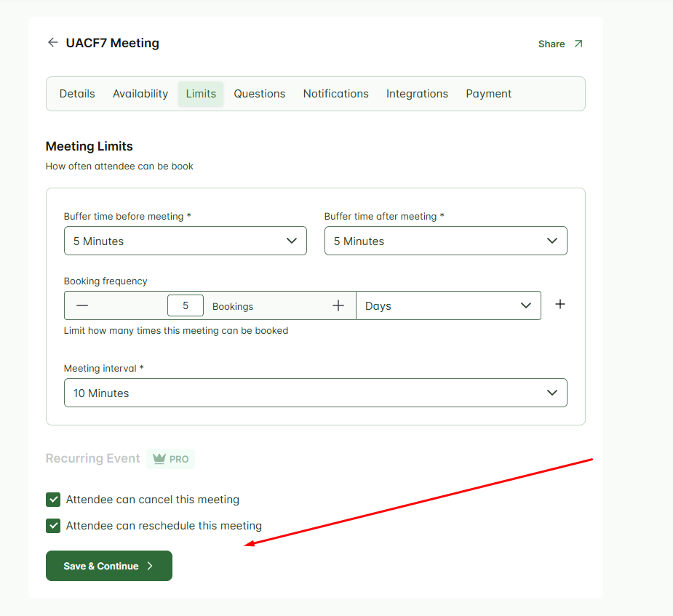Image resolution: width=673 pixels, height=616 pixels.
Task: Open the Notifications tab
Action: point(335,94)
